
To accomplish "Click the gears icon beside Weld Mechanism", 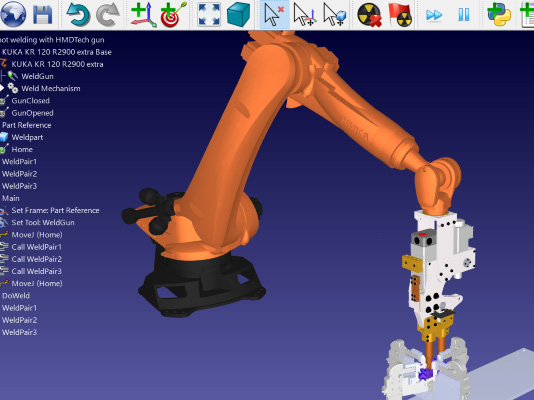I will click(x=13, y=88).
